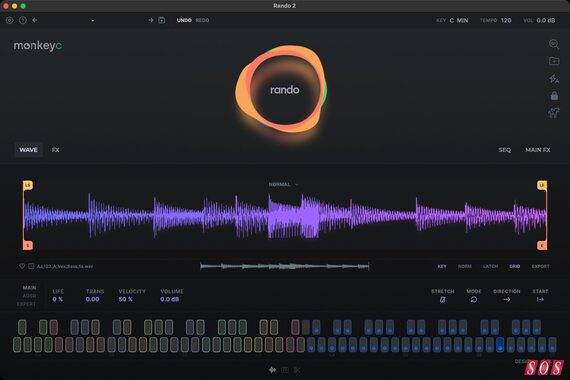Screen dimensions: 570x380
Task: Click the mini waveform overview scroller
Action: [x=285, y=267]
